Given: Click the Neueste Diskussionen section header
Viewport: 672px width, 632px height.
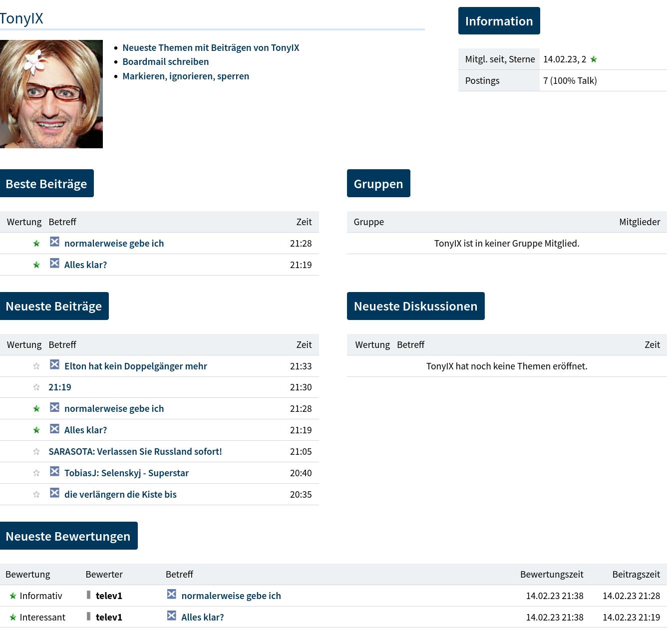Looking at the screenshot, I should pyautogui.click(x=415, y=306).
